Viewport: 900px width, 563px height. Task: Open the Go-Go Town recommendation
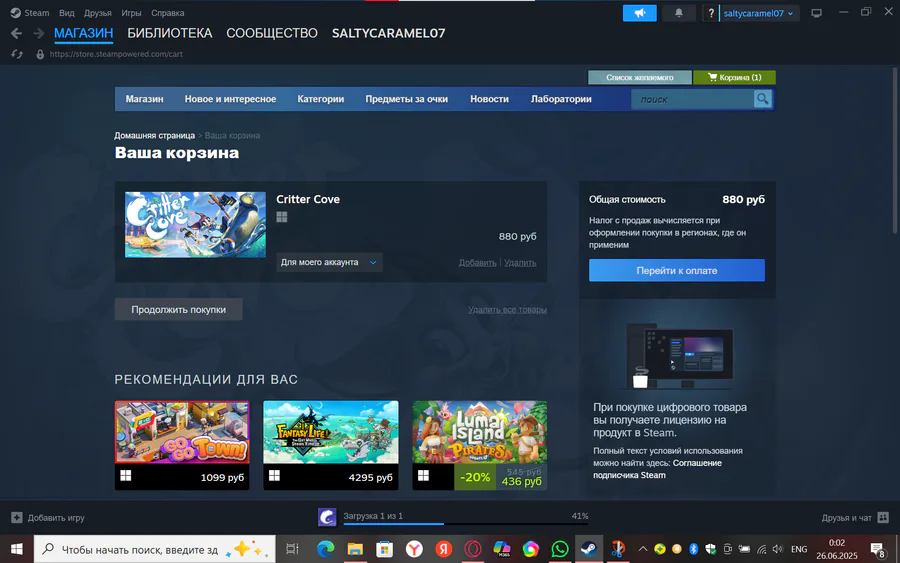click(x=182, y=445)
